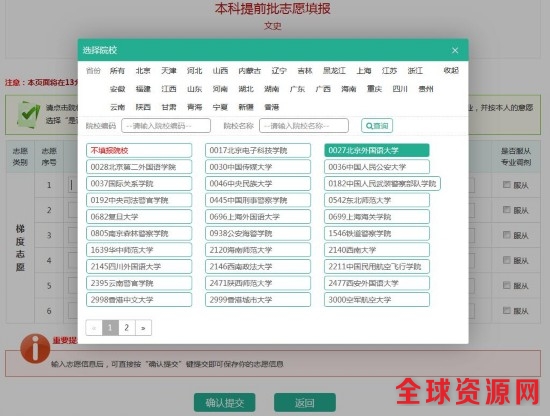Choose 0046中央民族大学
Screen dimensions: 550x416
coord(258,183)
